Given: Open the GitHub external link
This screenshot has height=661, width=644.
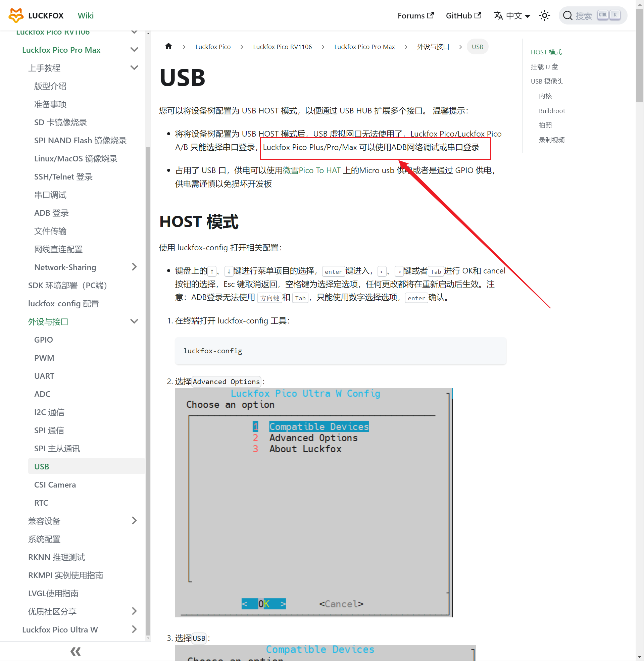Looking at the screenshot, I should click(463, 15).
